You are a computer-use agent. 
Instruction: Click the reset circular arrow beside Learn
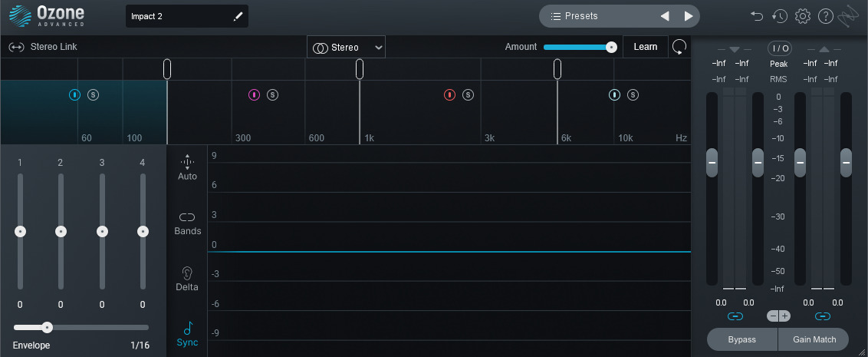tap(679, 47)
